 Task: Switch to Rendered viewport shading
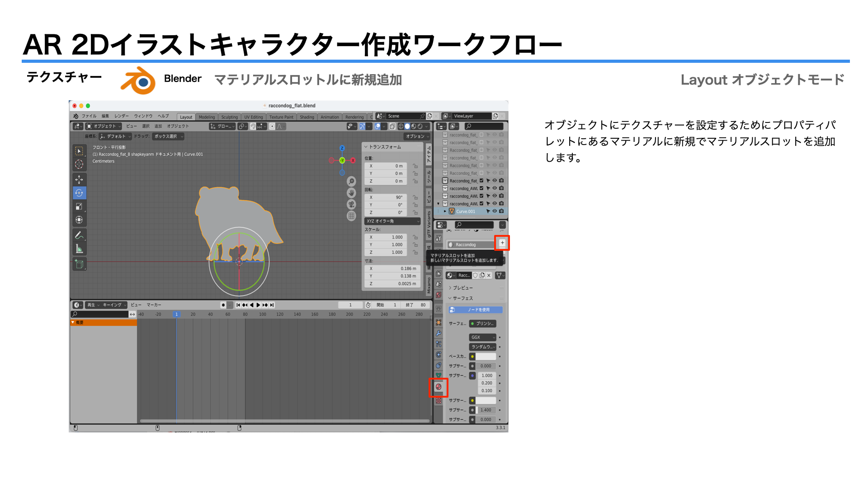pyautogui.click(x=420, y=127)
